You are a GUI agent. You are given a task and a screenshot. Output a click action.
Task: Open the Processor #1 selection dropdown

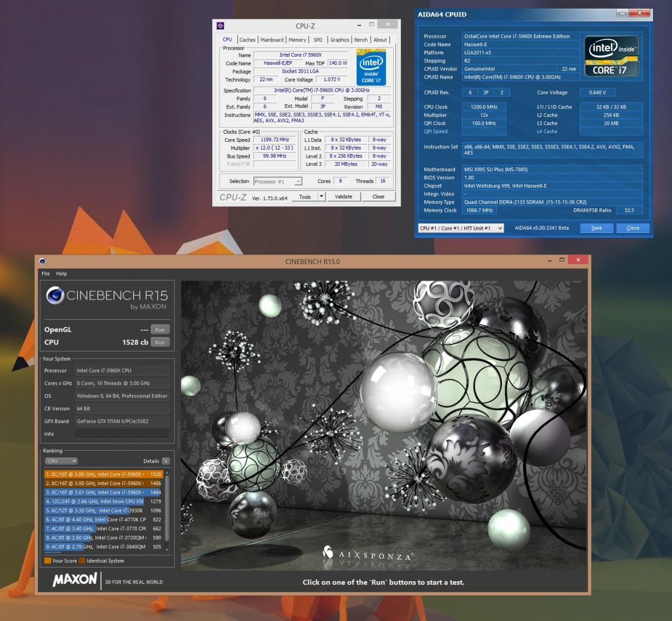point(277,181)
